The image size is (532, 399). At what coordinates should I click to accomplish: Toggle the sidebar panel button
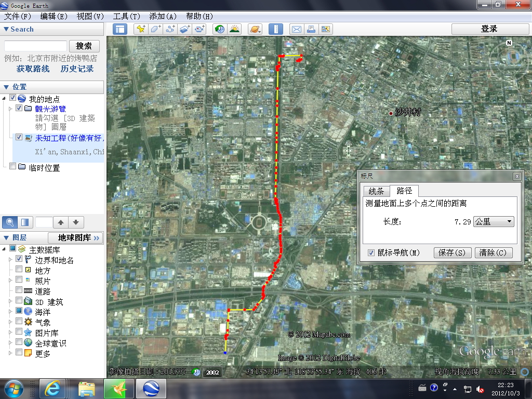coord(120,29)
